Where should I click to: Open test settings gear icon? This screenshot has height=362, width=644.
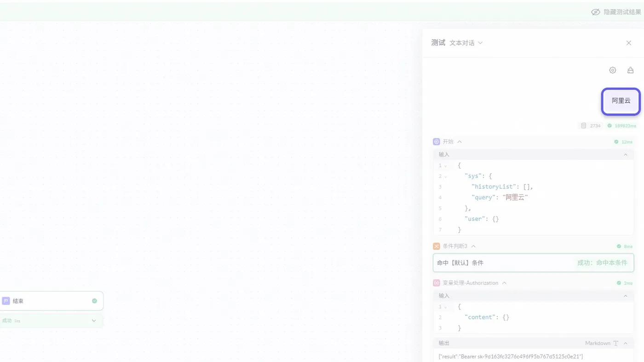click(x=612, y=70)
